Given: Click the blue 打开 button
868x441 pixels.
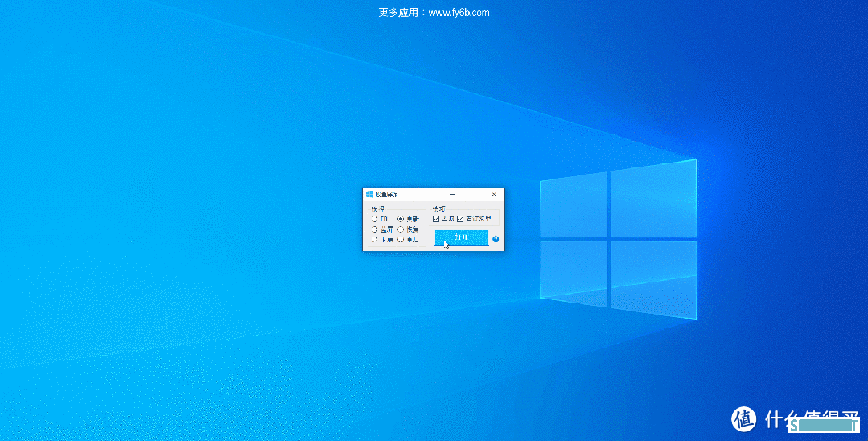Looking at the screenshot, I should 461,237.
